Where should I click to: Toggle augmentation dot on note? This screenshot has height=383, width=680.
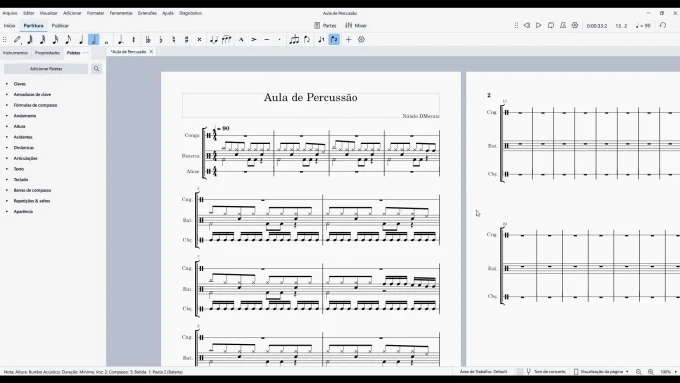tap(121, 39)
